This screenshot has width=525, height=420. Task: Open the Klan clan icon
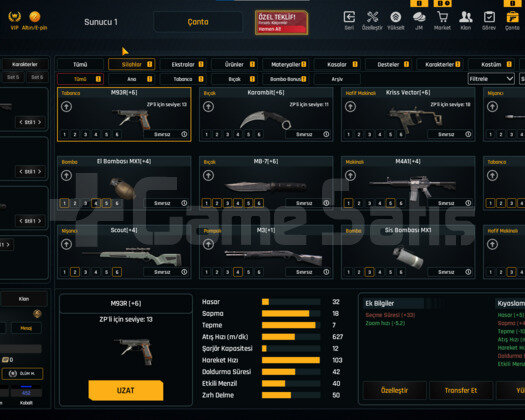466,17
